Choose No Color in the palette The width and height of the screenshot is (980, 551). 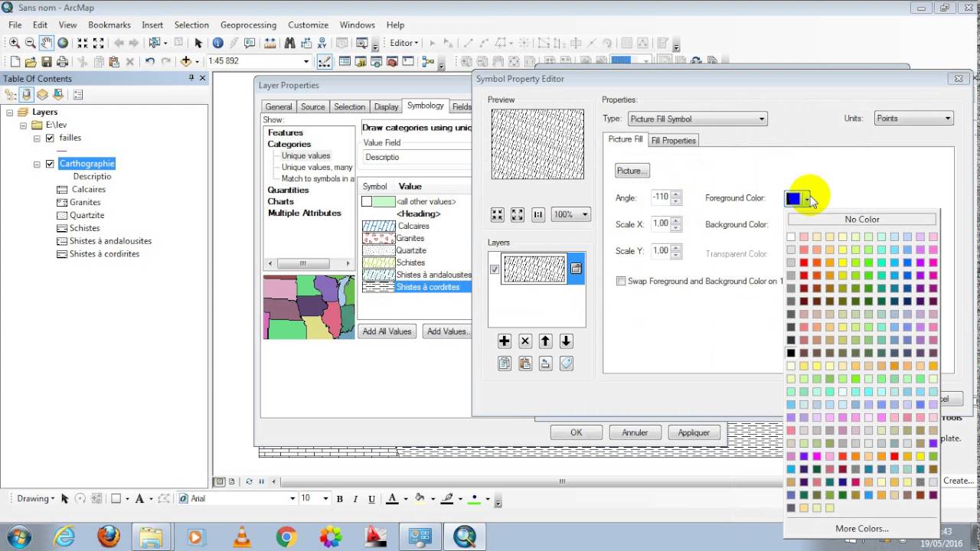pyautogui.click(x=862, y=220)
